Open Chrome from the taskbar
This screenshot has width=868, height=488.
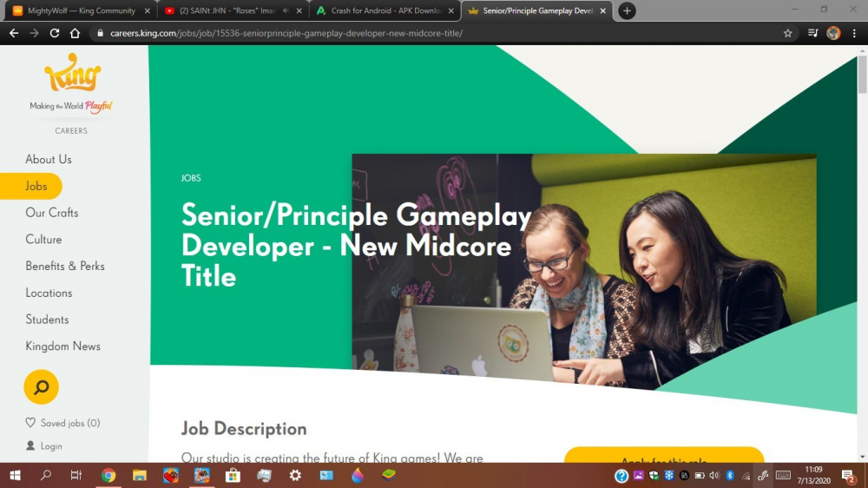(x=108, y=475)
